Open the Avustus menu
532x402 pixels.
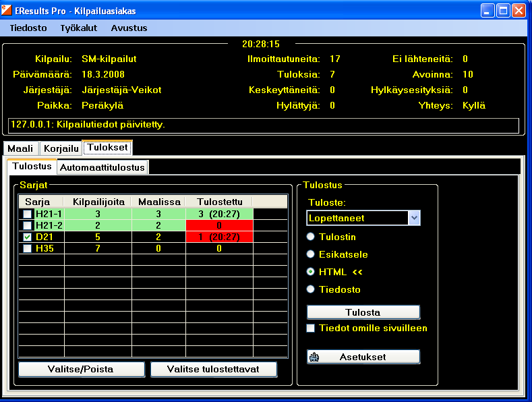(129, 28)
